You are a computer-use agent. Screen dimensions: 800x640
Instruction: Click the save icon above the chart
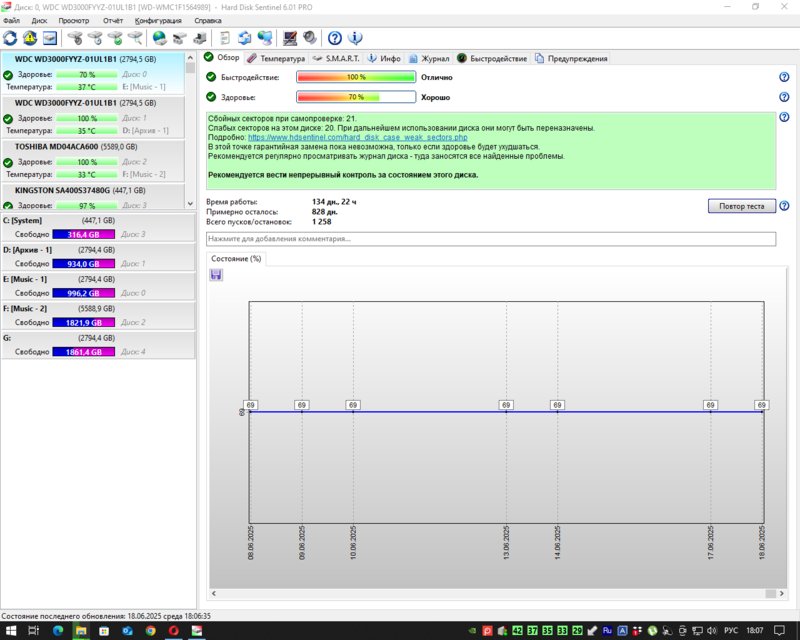click(x=217, y=275)
